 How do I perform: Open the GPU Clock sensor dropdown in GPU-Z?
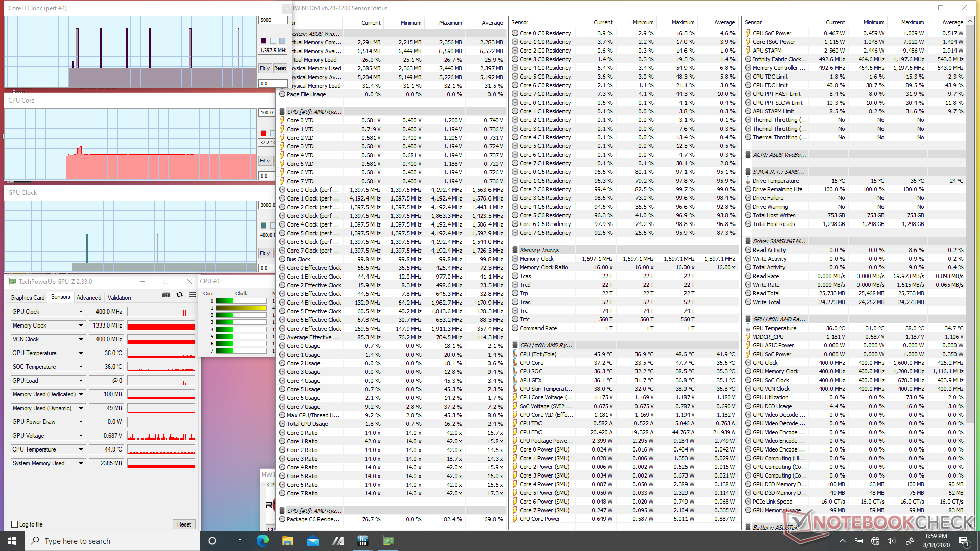coord(81,312)
